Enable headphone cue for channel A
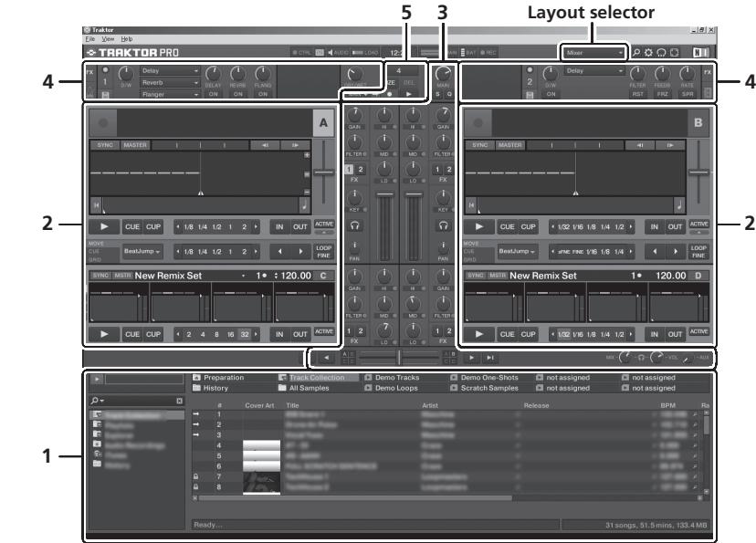The height and width of the screenshot is (543, 756). click(x=355, y=225)
